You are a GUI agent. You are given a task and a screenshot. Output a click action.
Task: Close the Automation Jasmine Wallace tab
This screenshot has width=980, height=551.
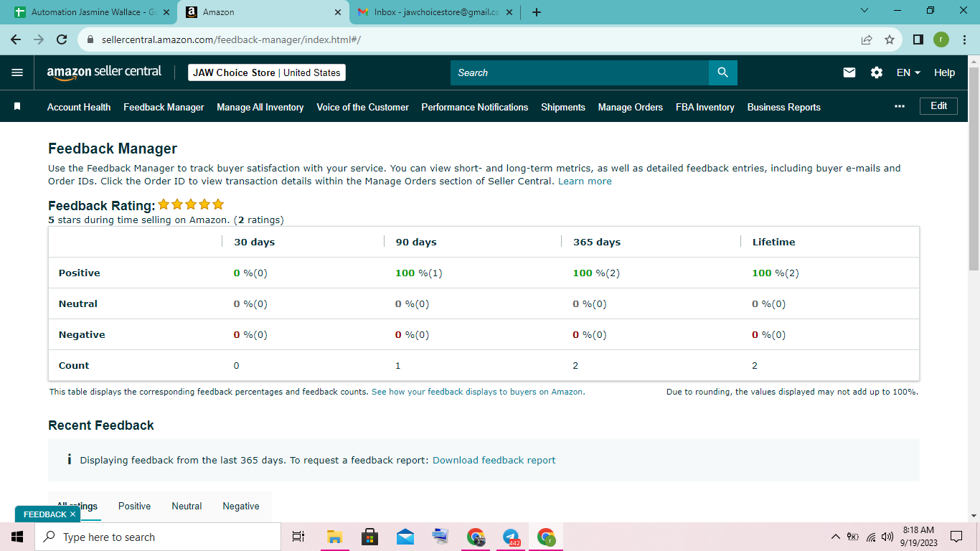(x=166, y=12)
